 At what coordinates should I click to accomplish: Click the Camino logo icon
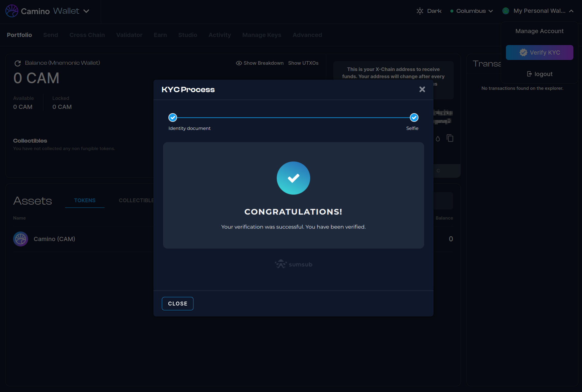12,11
